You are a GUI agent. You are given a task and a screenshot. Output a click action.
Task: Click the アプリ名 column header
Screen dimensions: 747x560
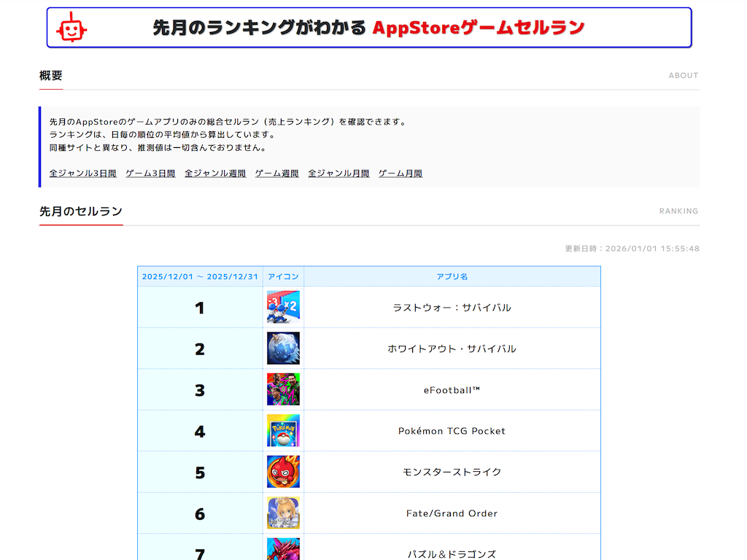(x=452, y=277)
